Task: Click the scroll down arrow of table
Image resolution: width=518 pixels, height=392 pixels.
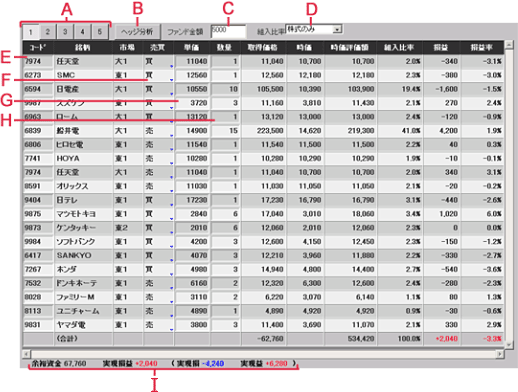Action: click(x=509, y=345)
